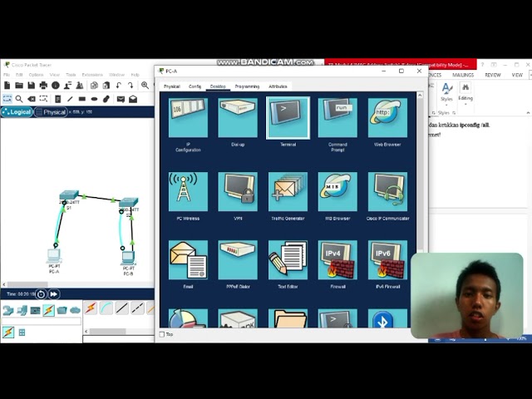532x399 pixels.
Task: Click Save icon in Packet Tracer toolbar
Action: click(x=32, y=86)
